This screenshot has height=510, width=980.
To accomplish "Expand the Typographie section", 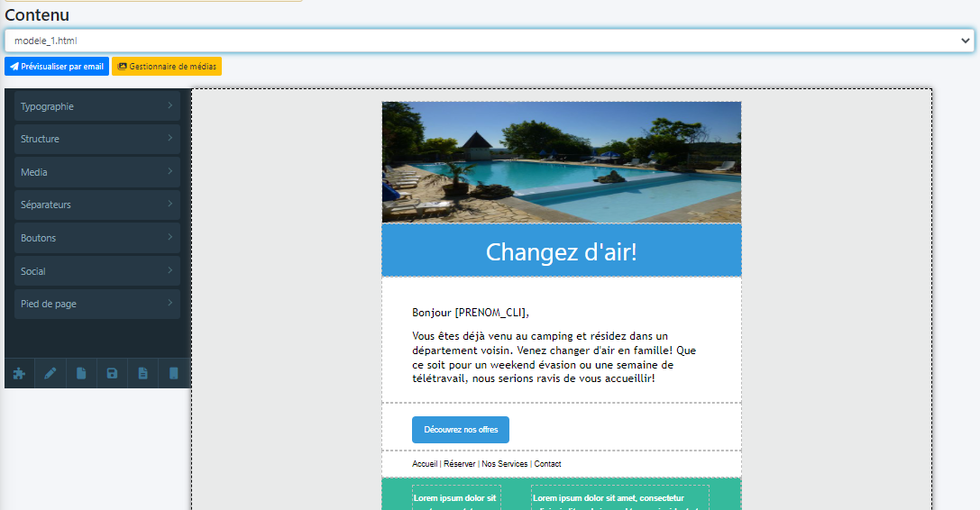I will pos(97,106).
